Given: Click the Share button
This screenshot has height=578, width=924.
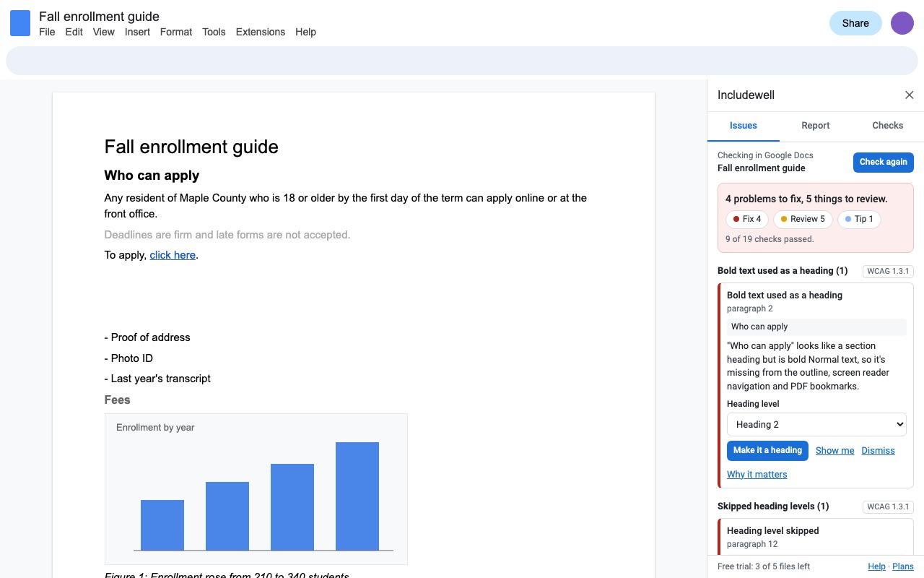Looking at the screenshot, I should pyautogui.click(x=855, y=23).
